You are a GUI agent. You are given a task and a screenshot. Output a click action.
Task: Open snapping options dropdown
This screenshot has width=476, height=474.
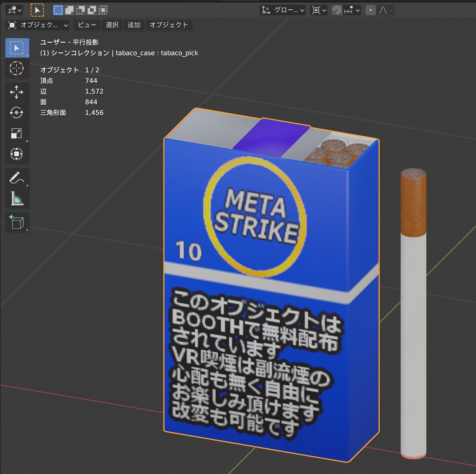(x=351, y=10)
